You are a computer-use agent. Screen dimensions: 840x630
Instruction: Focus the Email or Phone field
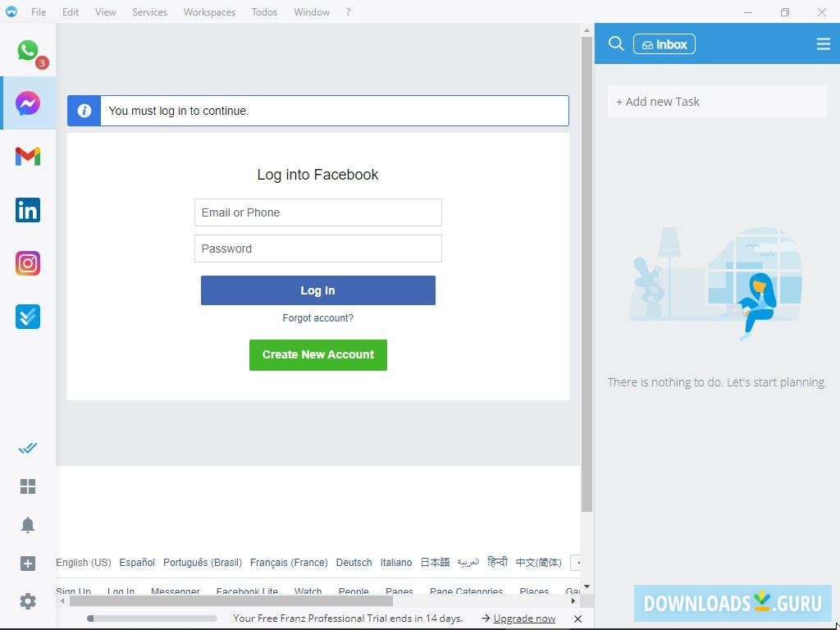[x=318, y=212]
